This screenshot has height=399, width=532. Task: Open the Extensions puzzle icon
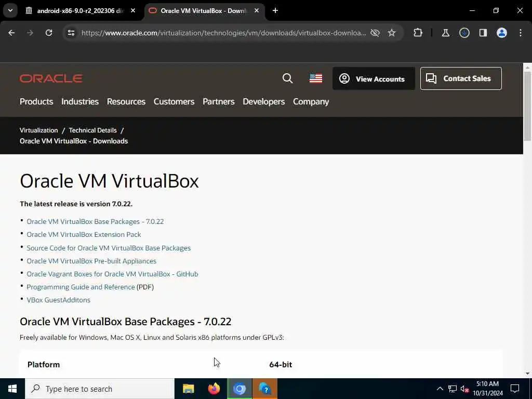(418, 33)
